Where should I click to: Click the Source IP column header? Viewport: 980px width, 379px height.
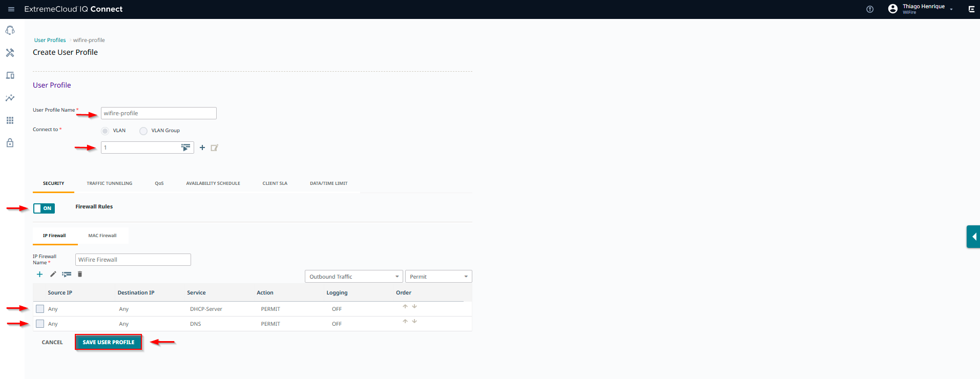pyautogui.click(x=60, y=293)
